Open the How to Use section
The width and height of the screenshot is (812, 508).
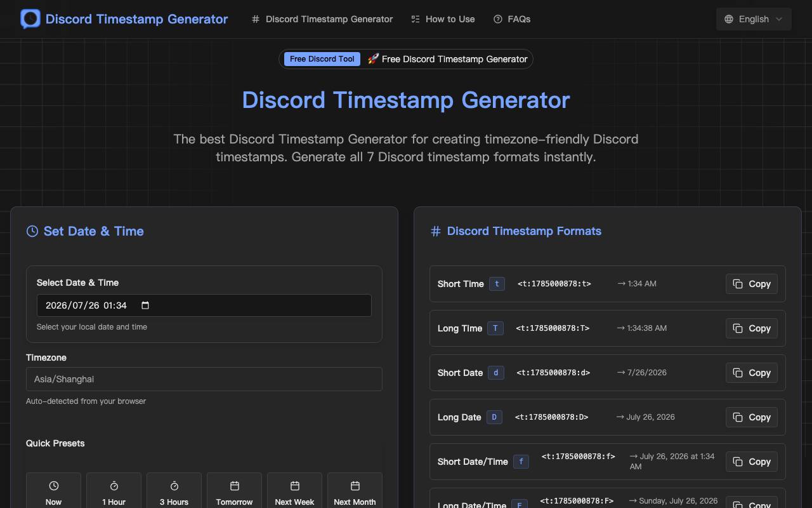(443, 19)
